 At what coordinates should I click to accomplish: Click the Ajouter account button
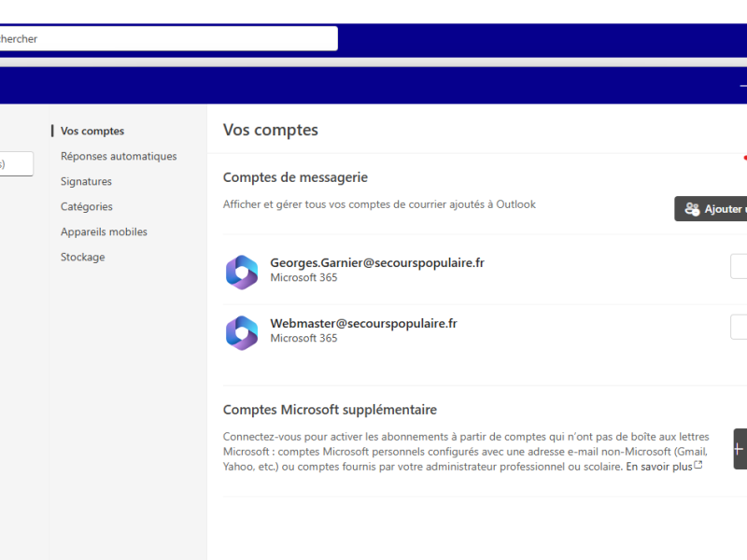pyautogui.click(x=711, y=209)
